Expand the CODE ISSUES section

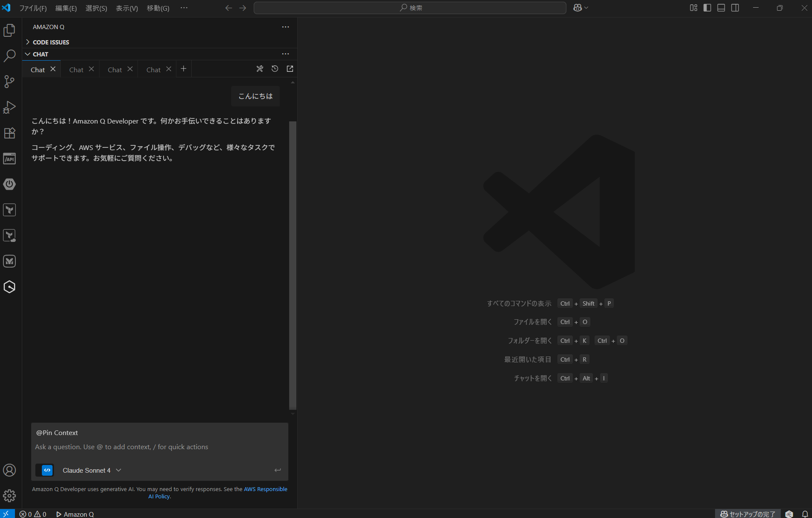coord(161,42)
